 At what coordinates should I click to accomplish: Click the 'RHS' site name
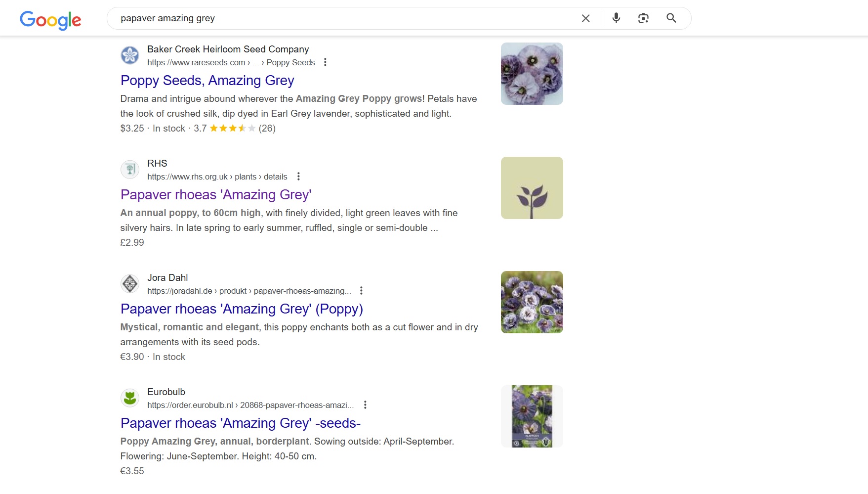[157, 163]
